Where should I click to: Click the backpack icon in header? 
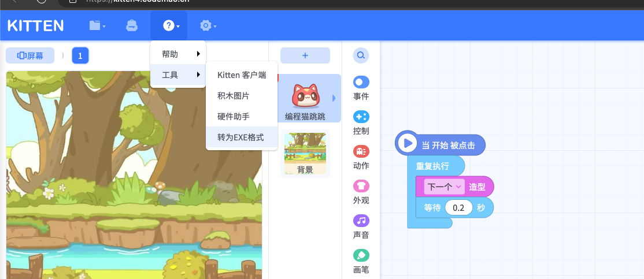[x=131, y=26]
